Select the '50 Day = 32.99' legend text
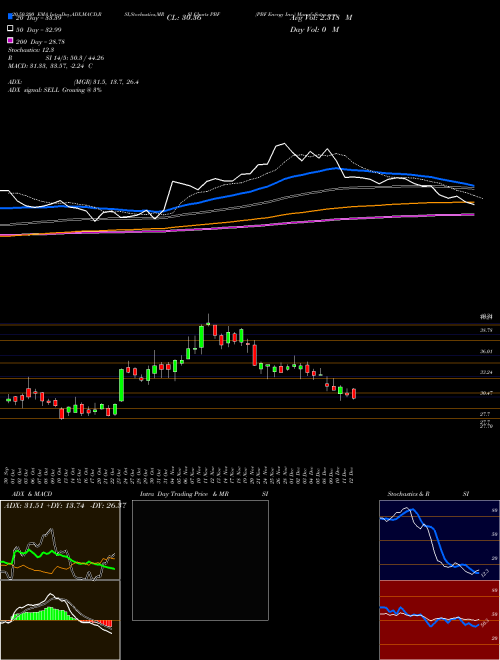500x660 pixels. 38,29
